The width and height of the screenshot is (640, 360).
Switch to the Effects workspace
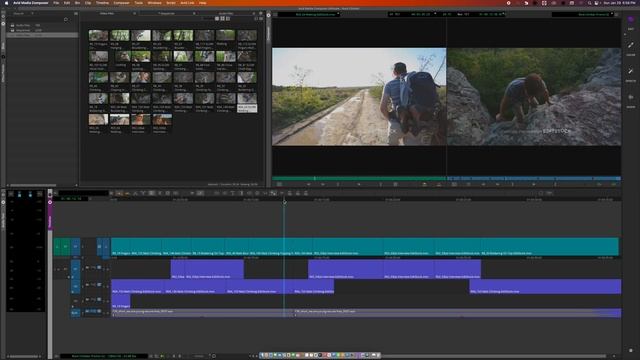point(631,74)
